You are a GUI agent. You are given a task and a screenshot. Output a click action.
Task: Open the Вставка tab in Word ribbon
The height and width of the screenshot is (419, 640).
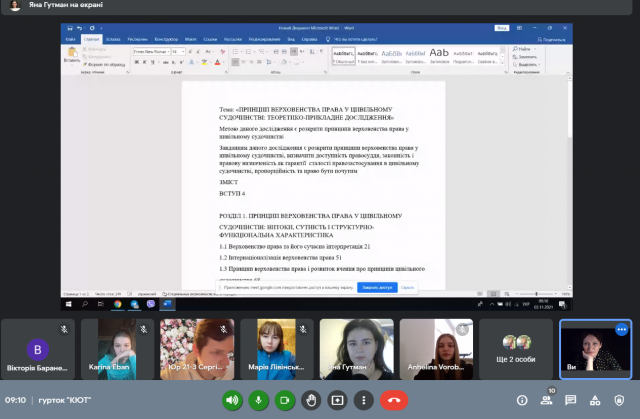pos(111,39)
